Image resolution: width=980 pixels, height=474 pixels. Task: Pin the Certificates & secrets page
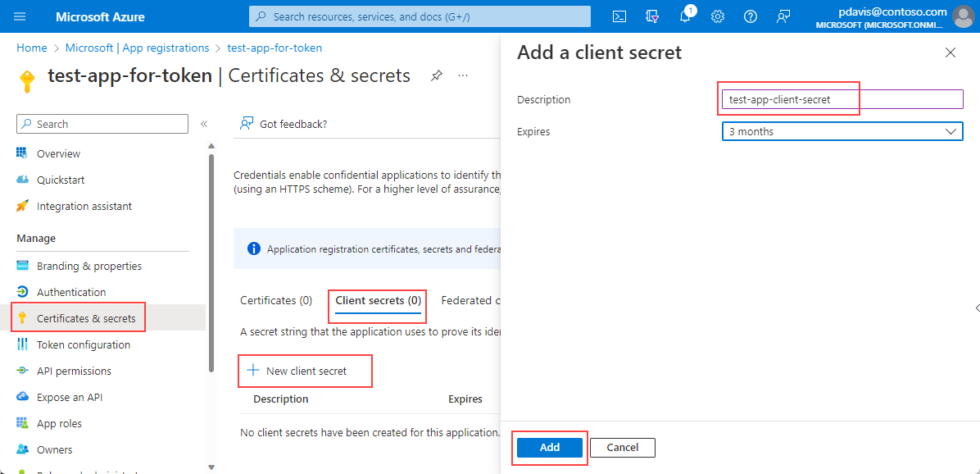[x=437, y=75]
